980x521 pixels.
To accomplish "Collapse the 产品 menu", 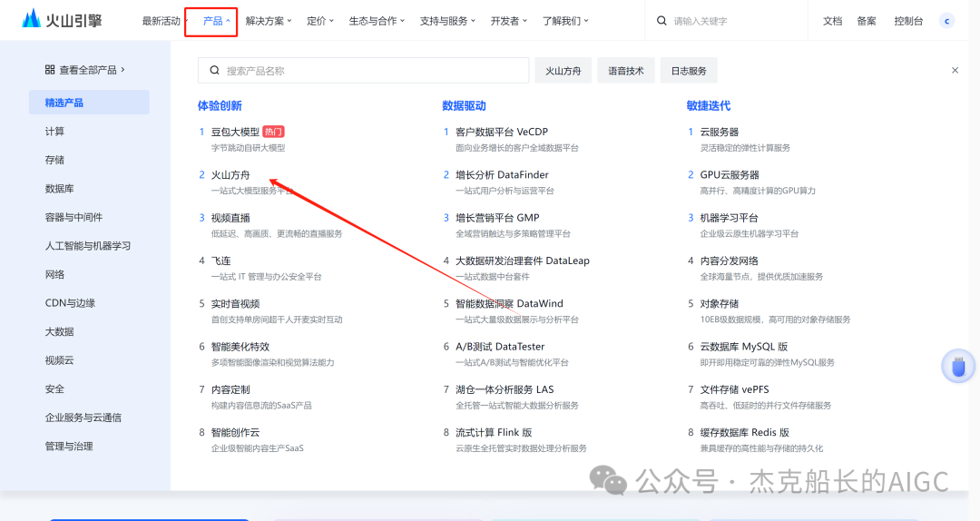I will pos(216,21).
